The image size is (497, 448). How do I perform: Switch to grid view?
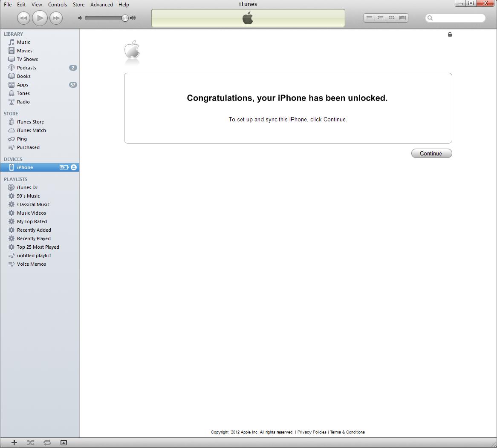coord(391,18)
